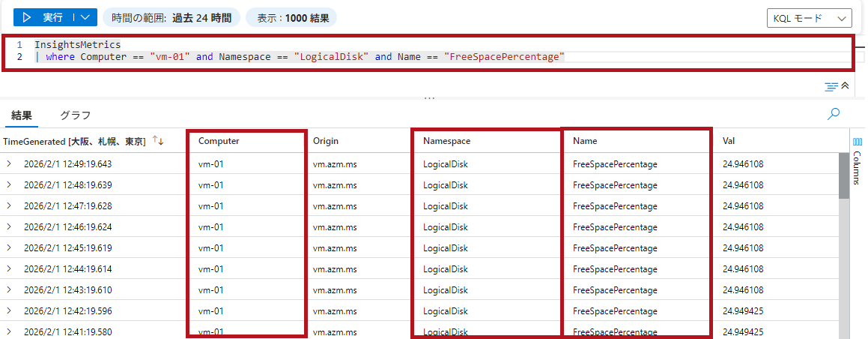Open the Columns side panel
Screen dimensions: 868x339
click(858, 157)
